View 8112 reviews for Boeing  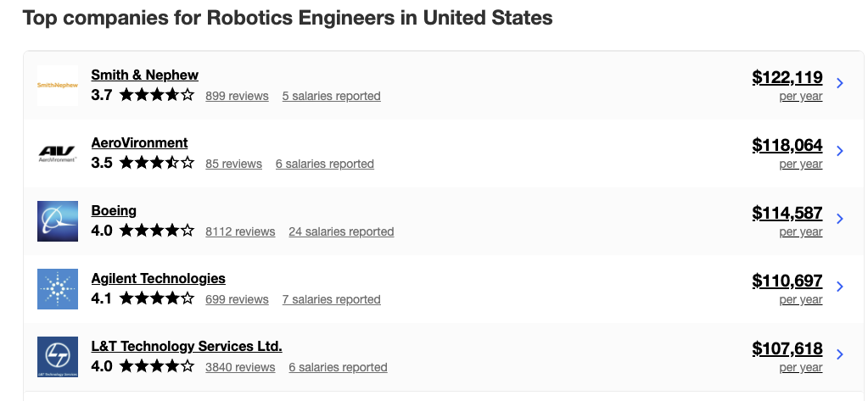coord(240,231)
